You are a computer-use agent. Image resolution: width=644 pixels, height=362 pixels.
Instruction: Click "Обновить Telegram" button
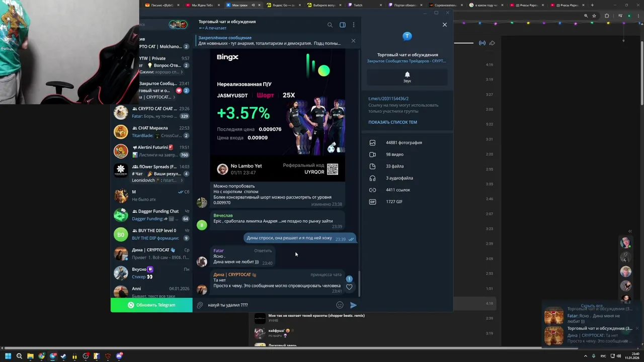pos(151,305)
